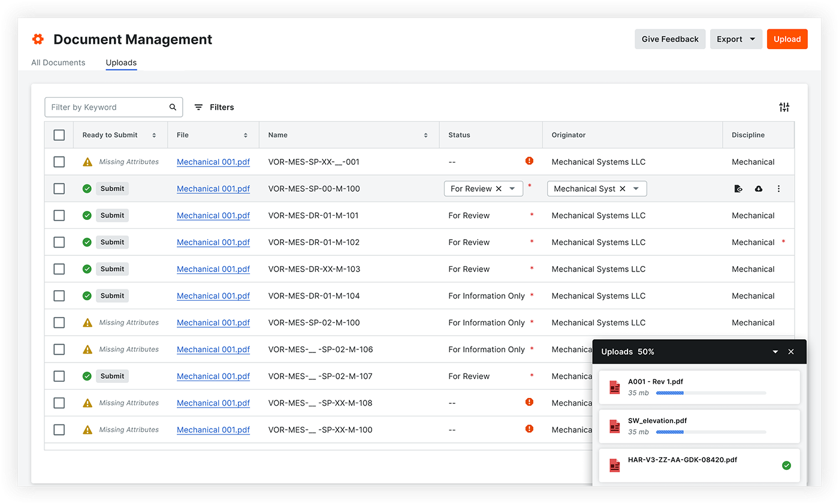
Task: Select the VOR-MES-SP-02-M-100 row checkbox
Action: click(x=59, y=323)
